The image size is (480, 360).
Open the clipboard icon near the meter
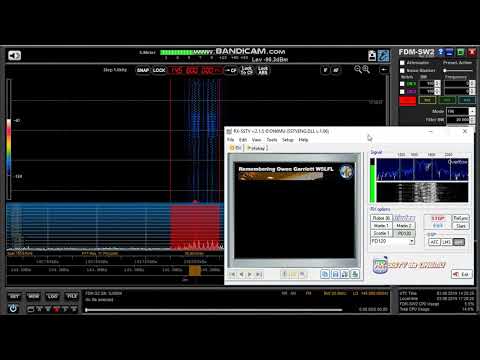click(372, 55)
